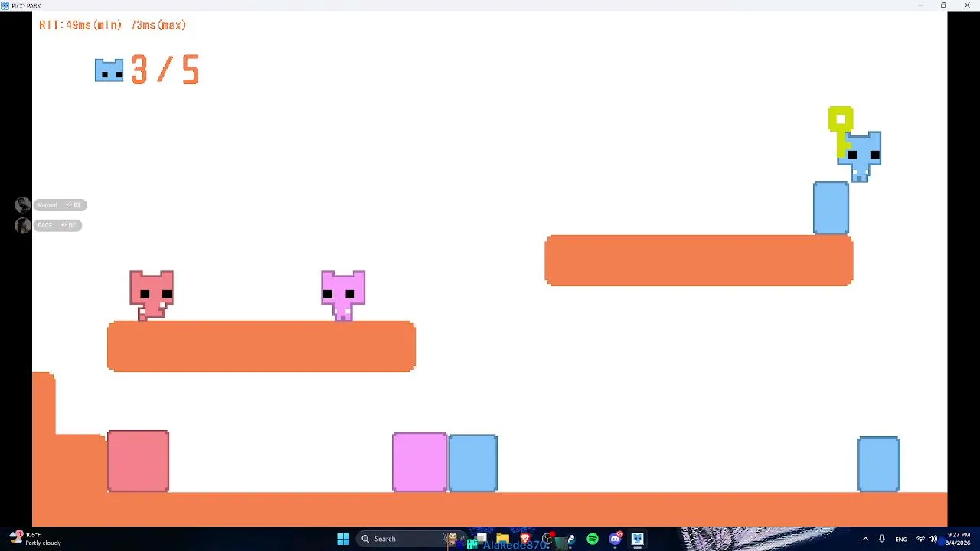Click the PACE player avatar in overlay
This screenshot has width=980, height=551.
[x=23, y=225]
